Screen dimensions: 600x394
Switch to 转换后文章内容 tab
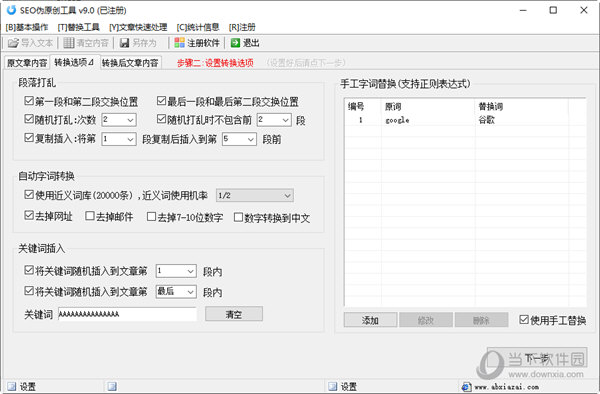click(x=130, y=63)
